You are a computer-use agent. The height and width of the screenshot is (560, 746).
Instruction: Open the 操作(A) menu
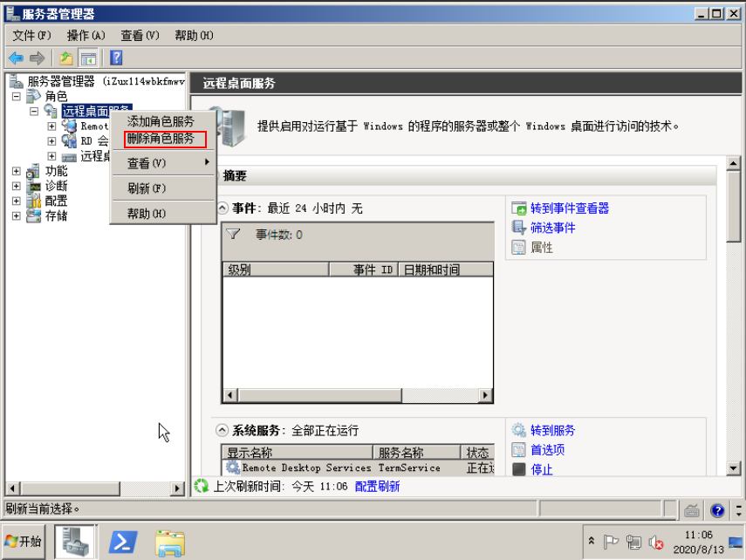tap(86, 35)
